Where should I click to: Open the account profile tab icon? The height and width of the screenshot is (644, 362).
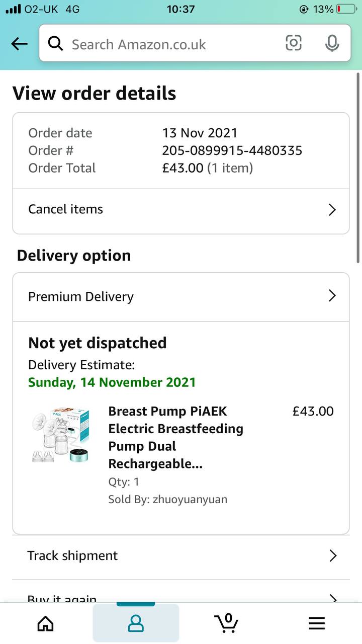click(136, 623)
